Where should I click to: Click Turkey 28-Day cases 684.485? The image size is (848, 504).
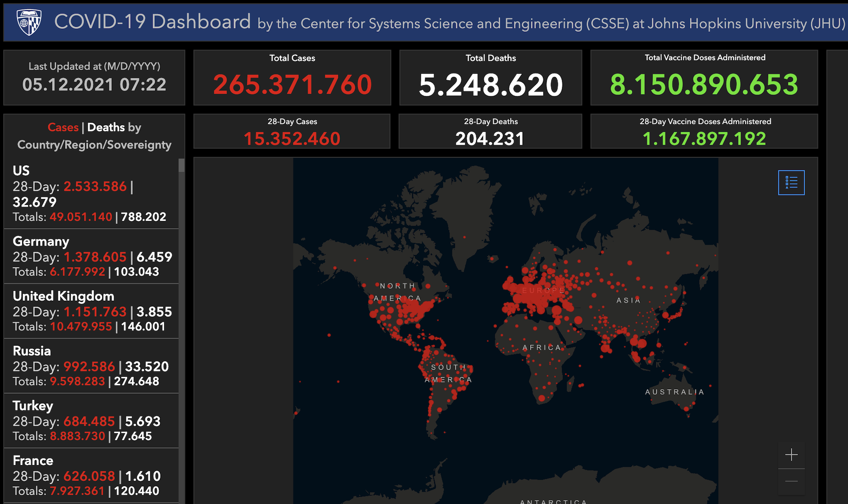point(89,421)
